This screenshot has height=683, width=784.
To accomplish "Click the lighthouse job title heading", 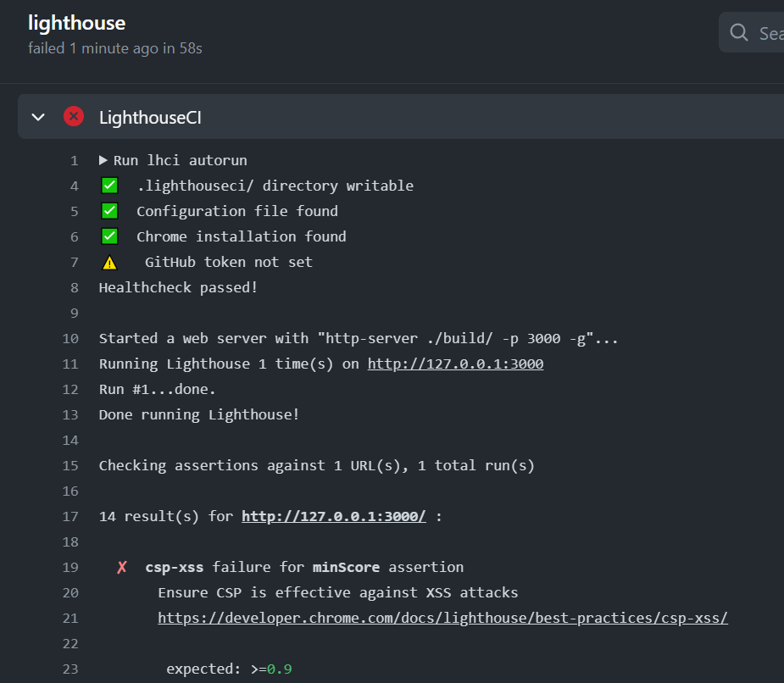I will [76, 23].
